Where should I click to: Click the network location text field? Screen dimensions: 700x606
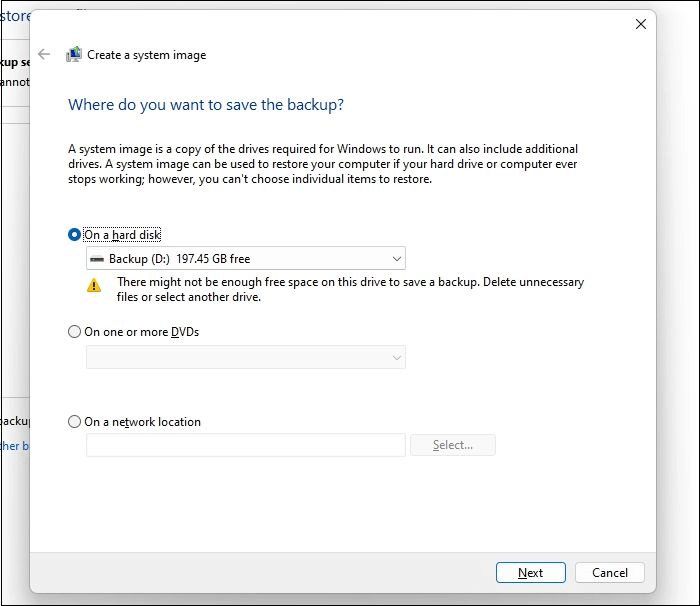coord(245,445)
